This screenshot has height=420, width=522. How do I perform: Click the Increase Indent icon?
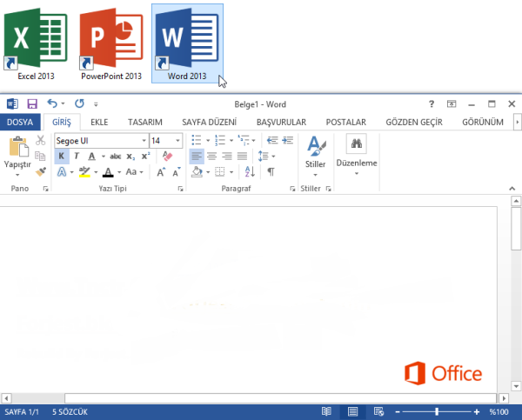[288, 140]
